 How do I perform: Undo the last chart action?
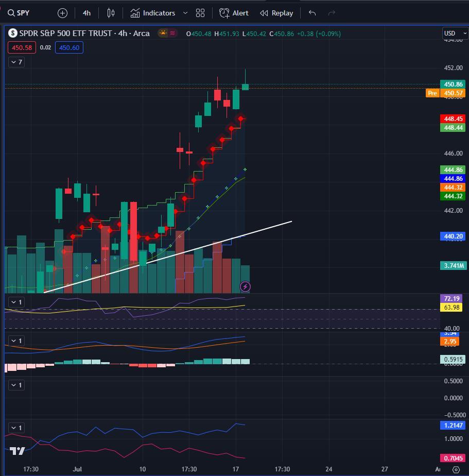pyautogui.click(x=312, y=13)
